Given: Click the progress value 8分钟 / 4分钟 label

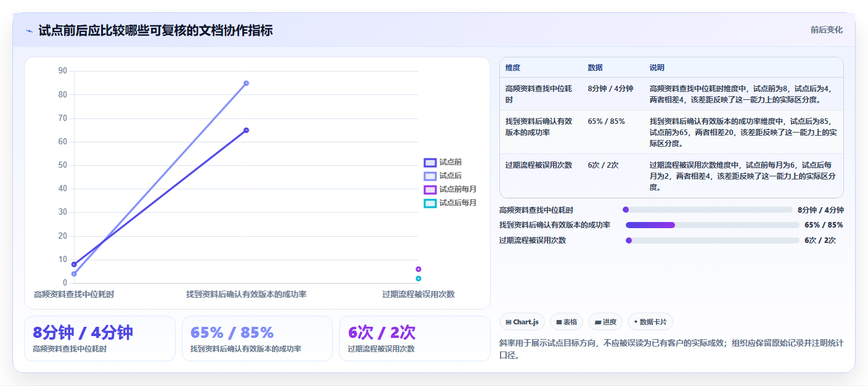Looking at the screenshot, I should click(x=821, y=210).
